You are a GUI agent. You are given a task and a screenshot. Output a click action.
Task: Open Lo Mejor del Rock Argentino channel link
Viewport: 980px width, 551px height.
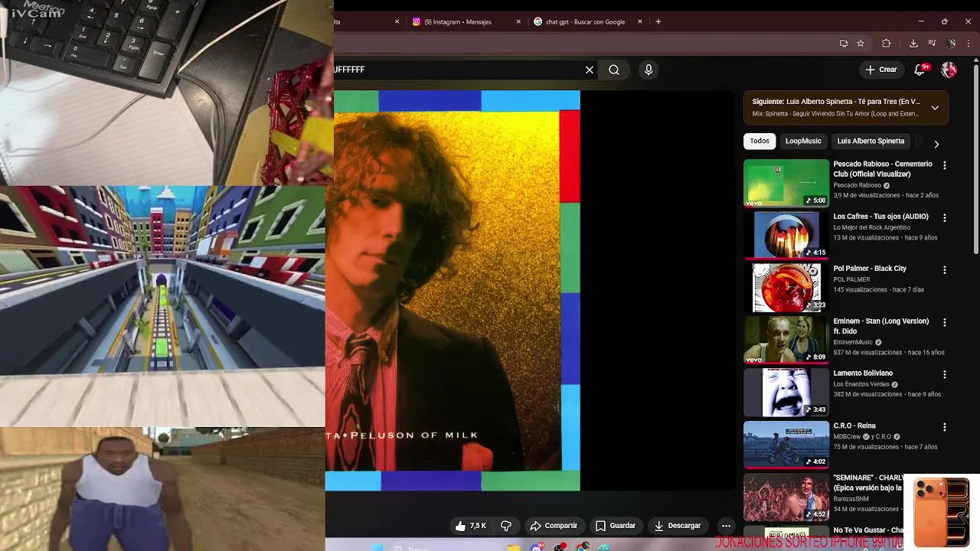[871, 227]
